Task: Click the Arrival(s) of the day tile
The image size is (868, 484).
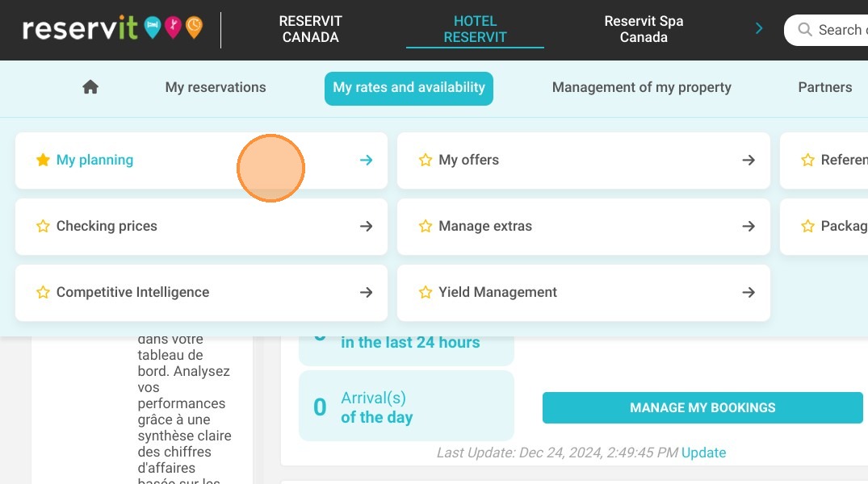Action: pyautogui.click(x=406, y=406)
